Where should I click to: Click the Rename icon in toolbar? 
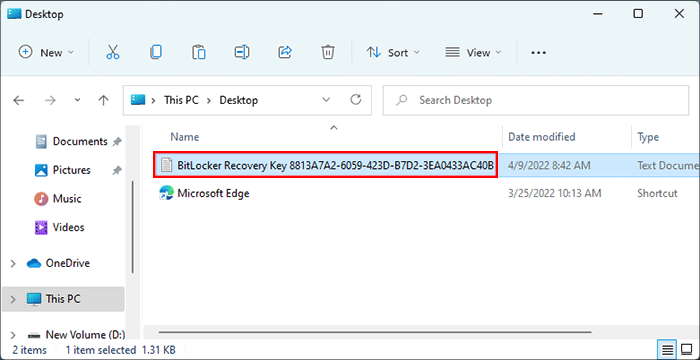[x=242, y=52]
